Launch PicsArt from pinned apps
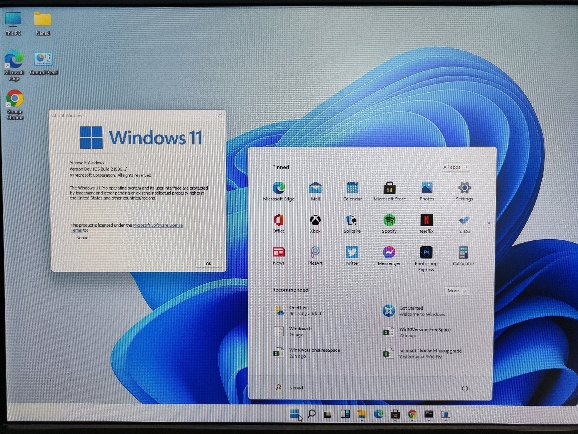The height and width of the screenshot is (434, 578). (315, 255)
